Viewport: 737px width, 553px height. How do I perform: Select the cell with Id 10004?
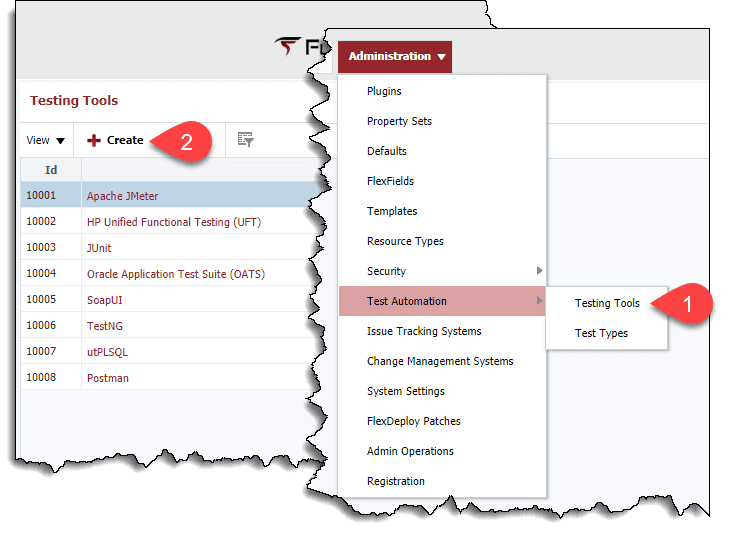(x=51, y=273)
